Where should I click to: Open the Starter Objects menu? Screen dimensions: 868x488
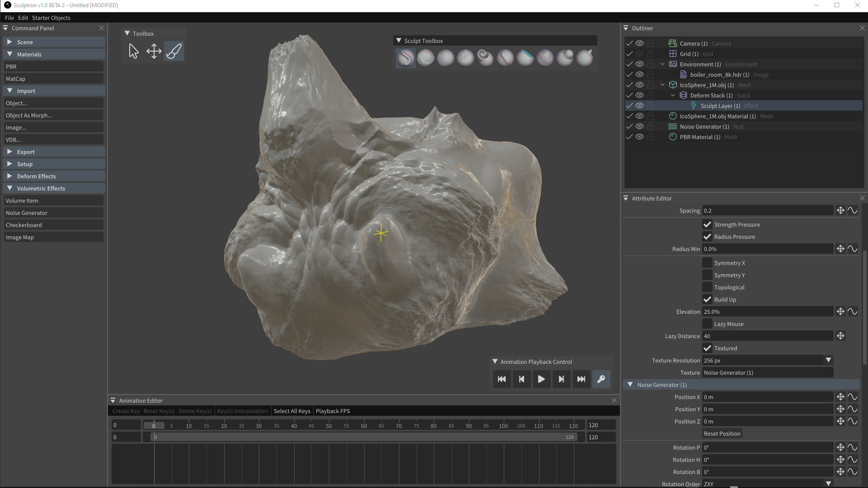coord(51,18)
